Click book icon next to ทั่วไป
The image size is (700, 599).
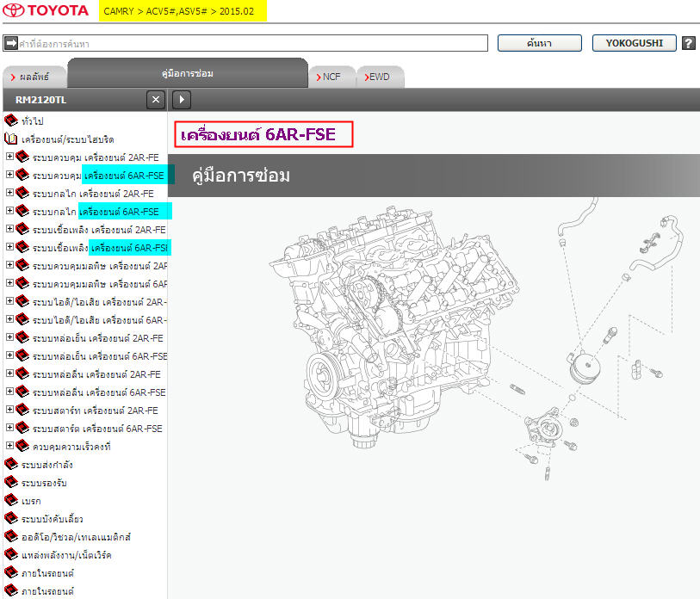click(x=10, y=120)
